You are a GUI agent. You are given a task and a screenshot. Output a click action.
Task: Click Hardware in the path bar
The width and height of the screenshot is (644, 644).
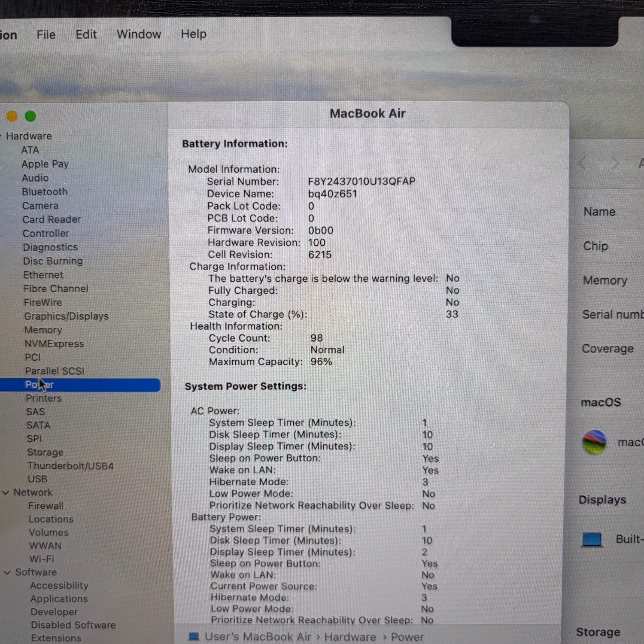pyautogui.click(x=350, y=637)
